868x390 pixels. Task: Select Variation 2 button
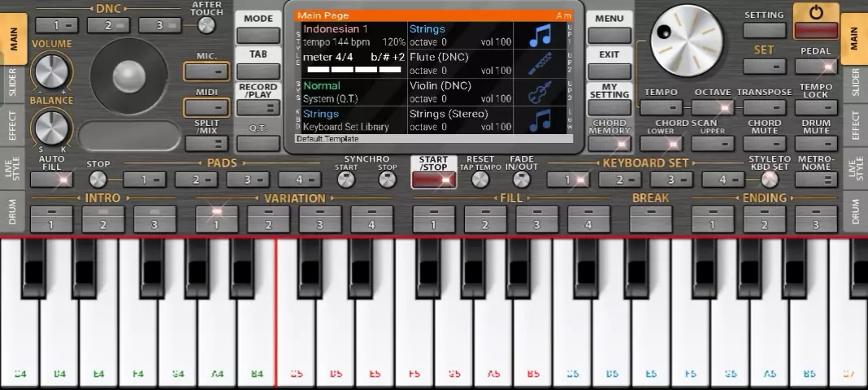268,219
